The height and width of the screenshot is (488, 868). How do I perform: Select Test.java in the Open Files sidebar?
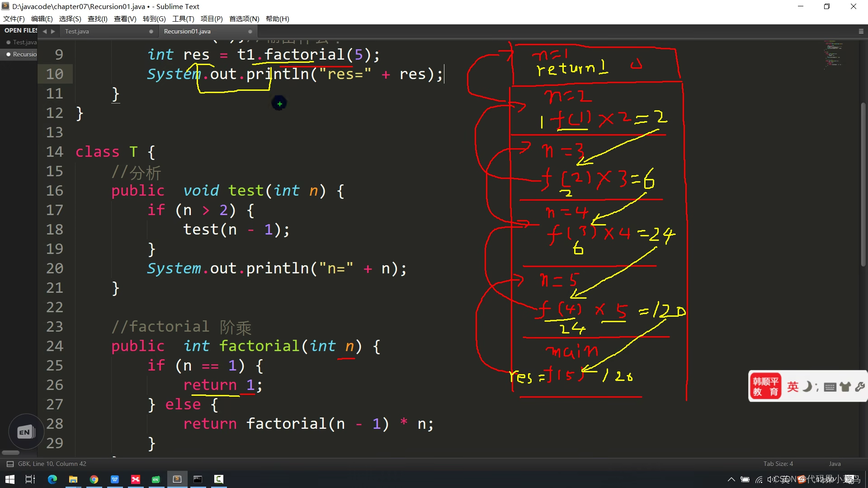click(24, 42)
